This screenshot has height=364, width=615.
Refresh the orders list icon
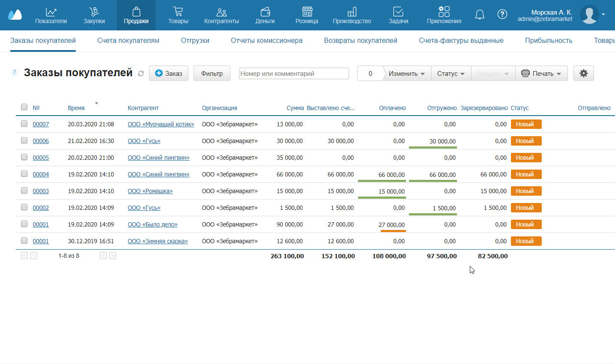point(141,74)
